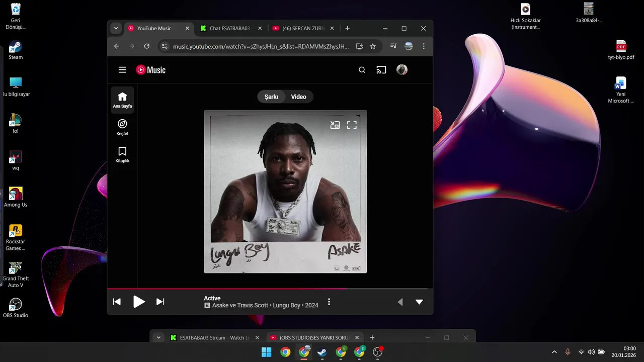This screenshot has height=362, width=644.
Task: Skip to previous track
Action: click(x=117, y=302)
